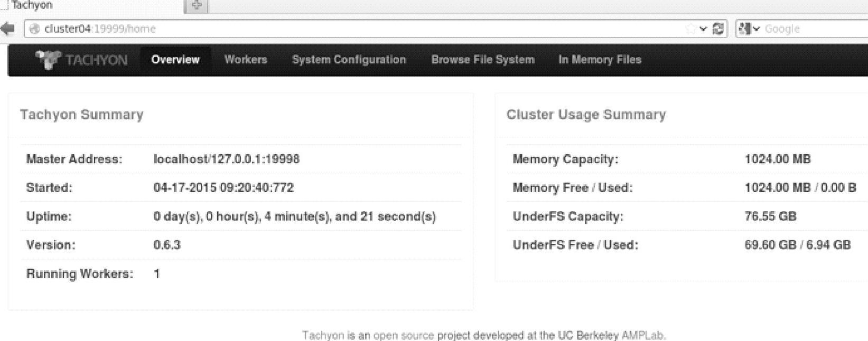This screenshot has width=868, height=341.
Task: Go back with the browser back arrow
Action: (x=7, y=29)
